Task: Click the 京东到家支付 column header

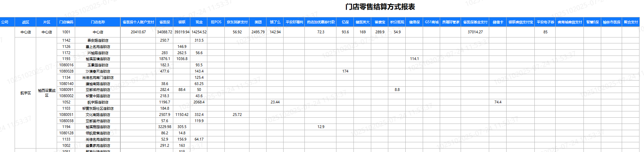Action: tap(237, 22)
